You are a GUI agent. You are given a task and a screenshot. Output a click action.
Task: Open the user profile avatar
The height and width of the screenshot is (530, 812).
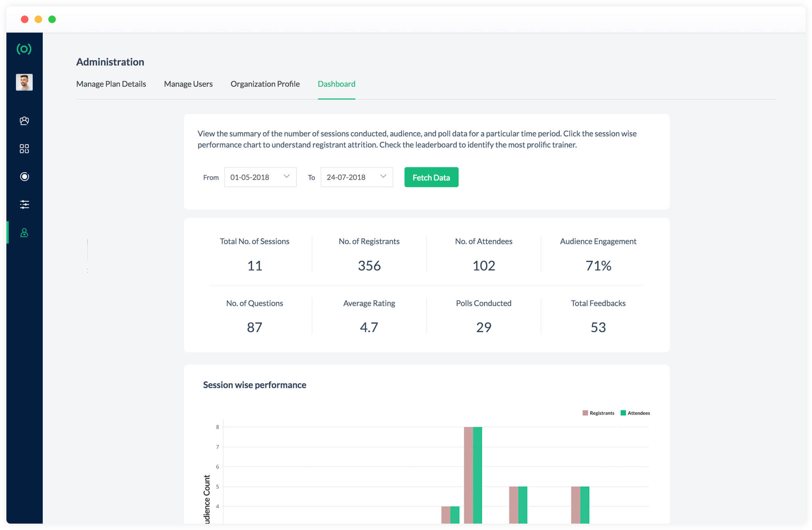[24, 82]
